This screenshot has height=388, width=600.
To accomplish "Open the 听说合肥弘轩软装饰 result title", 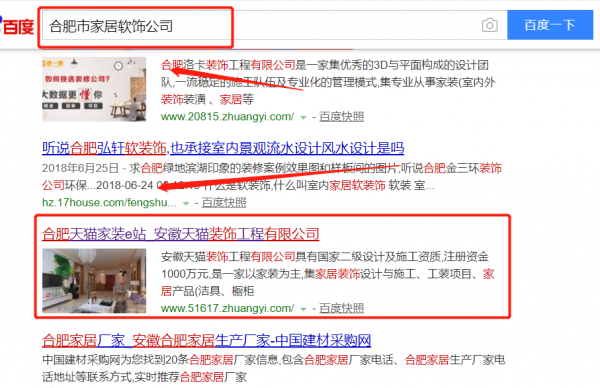I will pyautogui.click(x=223, y=148).
